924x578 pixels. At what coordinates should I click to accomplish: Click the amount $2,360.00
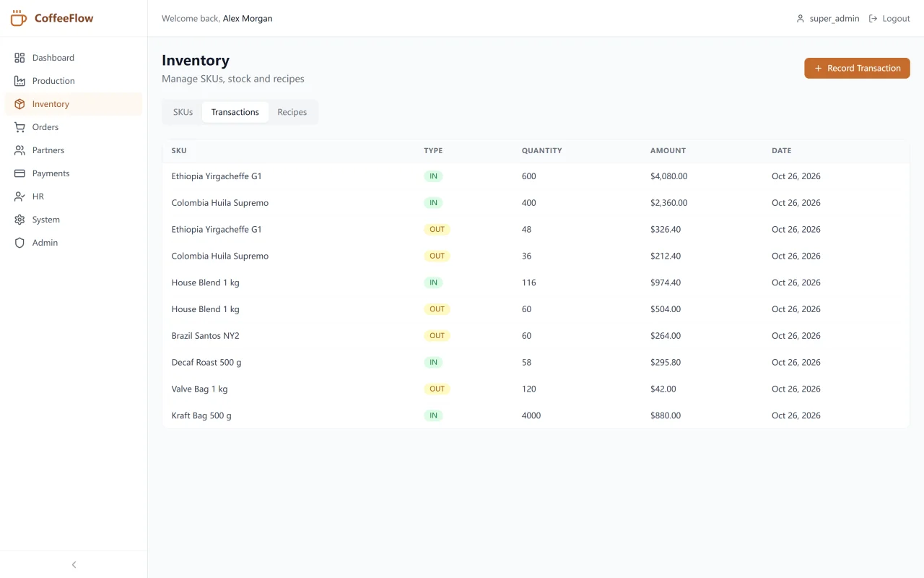point(668,203)
